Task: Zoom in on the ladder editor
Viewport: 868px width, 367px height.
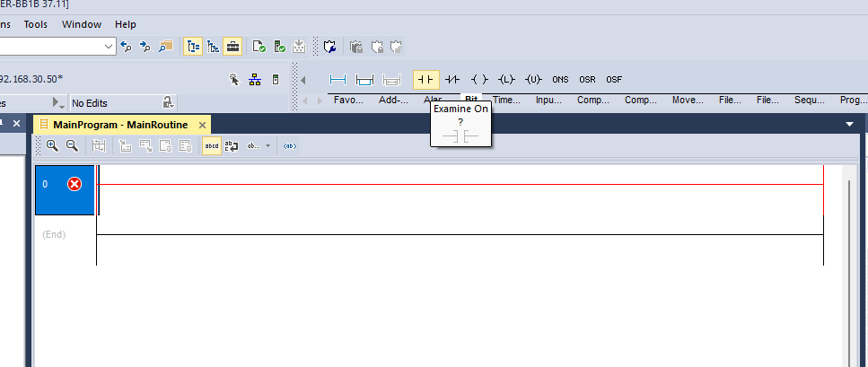Action: tap(52, 145)
